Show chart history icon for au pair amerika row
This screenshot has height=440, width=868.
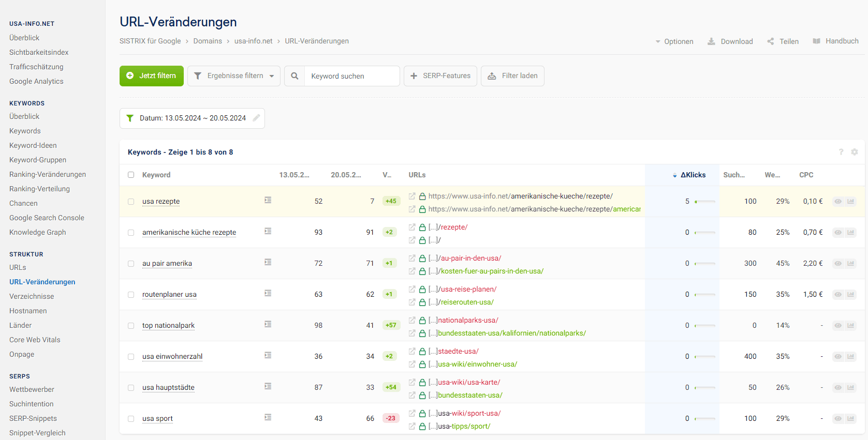(x=851, y=263)
